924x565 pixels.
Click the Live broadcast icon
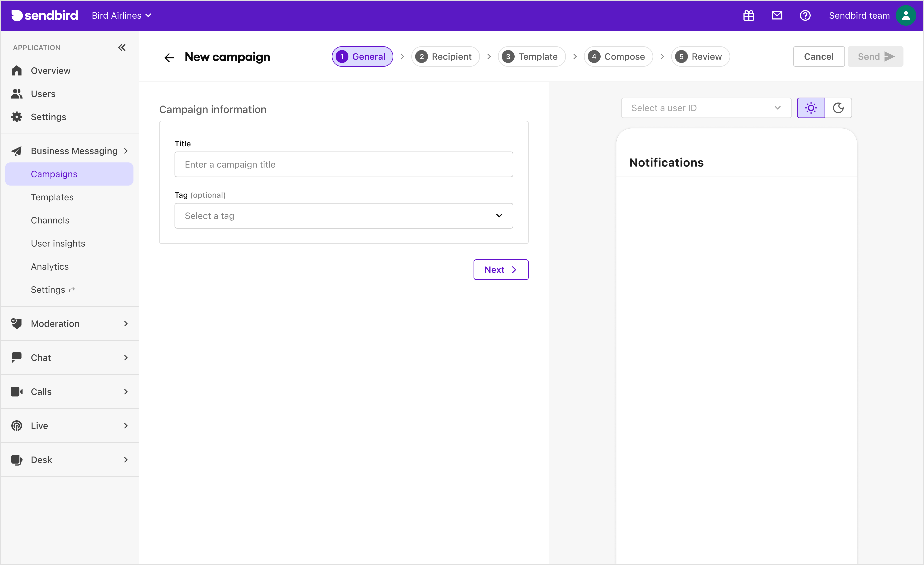[x=16, y=425]
